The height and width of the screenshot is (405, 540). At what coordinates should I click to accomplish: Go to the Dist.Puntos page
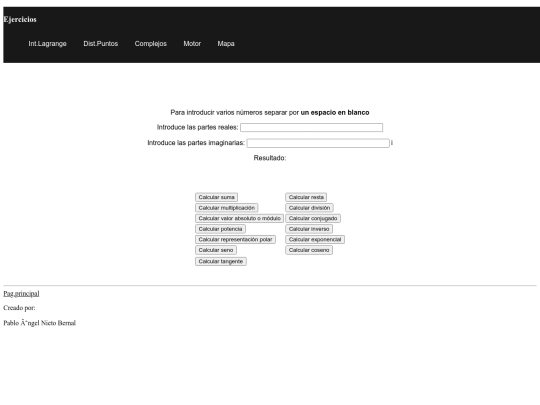pyautogui.click(x=101, y=44)
